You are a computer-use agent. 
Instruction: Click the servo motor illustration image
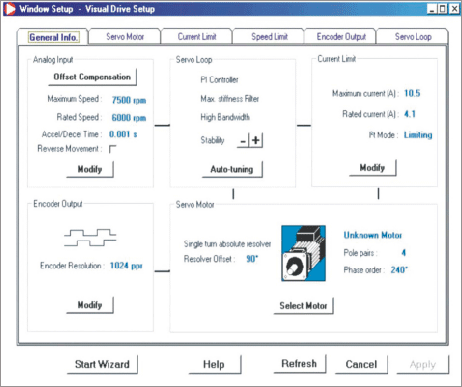[x=303, y=253]
